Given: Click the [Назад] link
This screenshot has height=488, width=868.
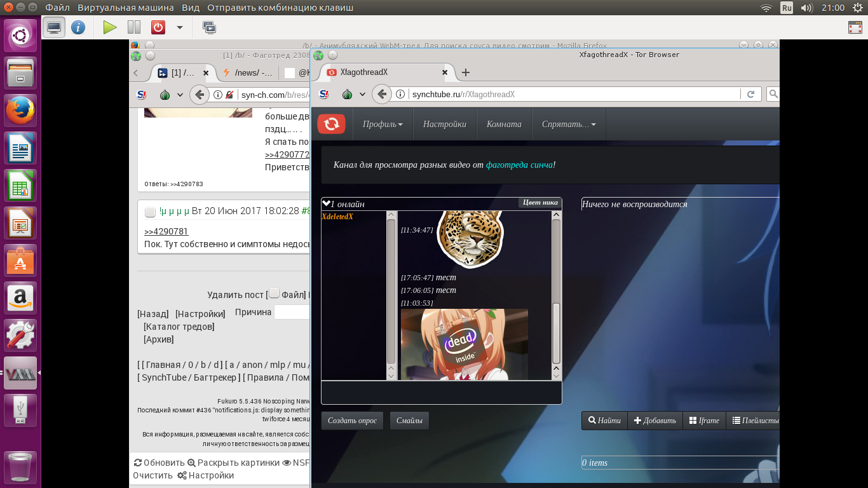Looking at the screenshot, I should [x=153, y=314].
